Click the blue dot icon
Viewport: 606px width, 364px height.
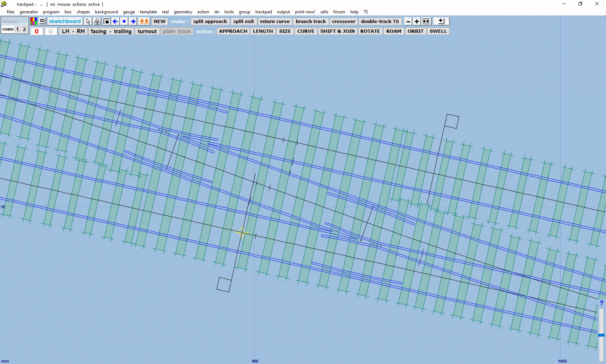coord(124,21)
